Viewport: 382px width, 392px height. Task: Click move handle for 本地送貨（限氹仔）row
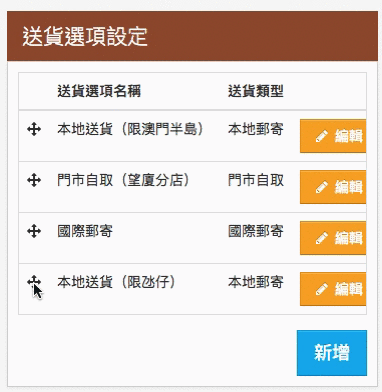(34, 282)
